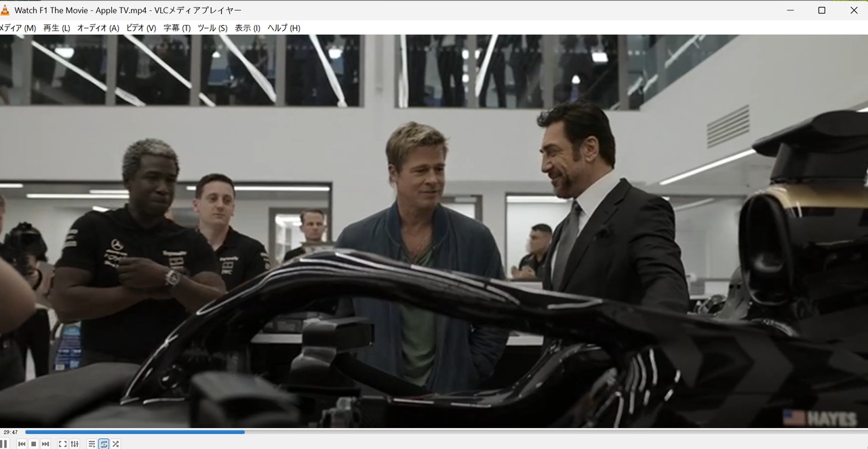Pause the video playback

tap(4, 444)
